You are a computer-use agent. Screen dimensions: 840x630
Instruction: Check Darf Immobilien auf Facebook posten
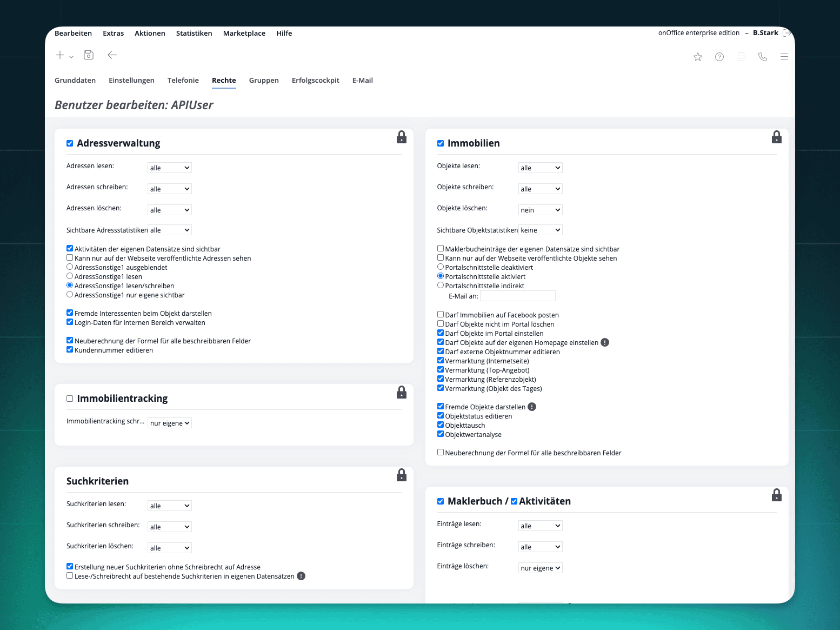pyautogui.click(x=441, y=315)
